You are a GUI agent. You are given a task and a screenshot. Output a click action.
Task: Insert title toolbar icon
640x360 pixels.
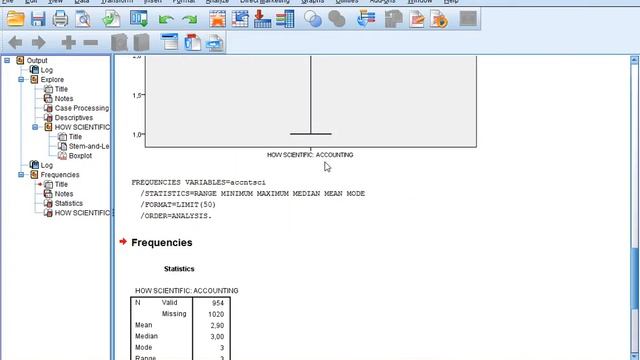[x=192, y=42]
